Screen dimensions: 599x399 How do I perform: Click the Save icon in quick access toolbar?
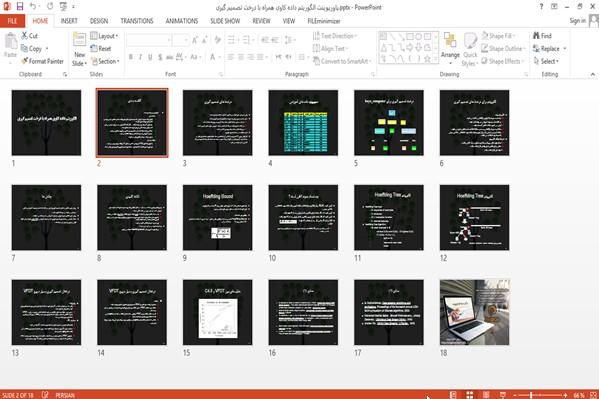click(x=20, y=6)
